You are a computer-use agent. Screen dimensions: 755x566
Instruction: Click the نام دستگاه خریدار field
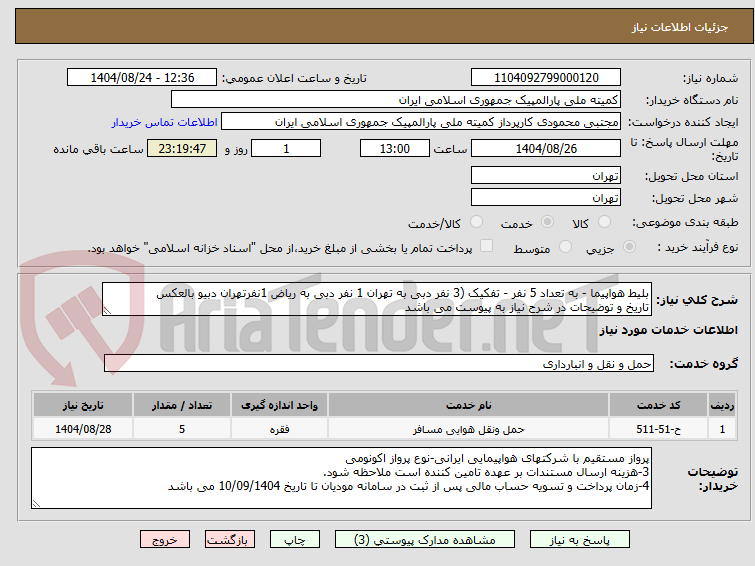coord(396,100)
